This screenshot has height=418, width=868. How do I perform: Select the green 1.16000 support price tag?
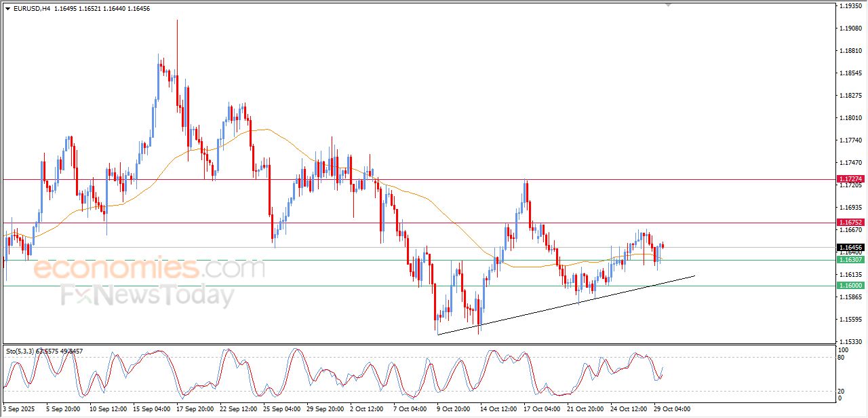[850, 286]
